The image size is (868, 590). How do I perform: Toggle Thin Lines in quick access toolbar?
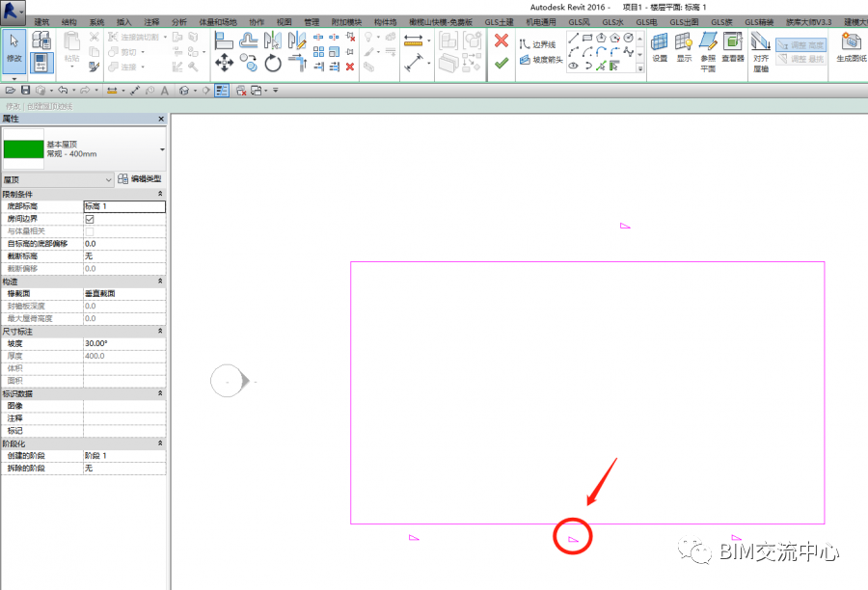(x=222, y=91)
